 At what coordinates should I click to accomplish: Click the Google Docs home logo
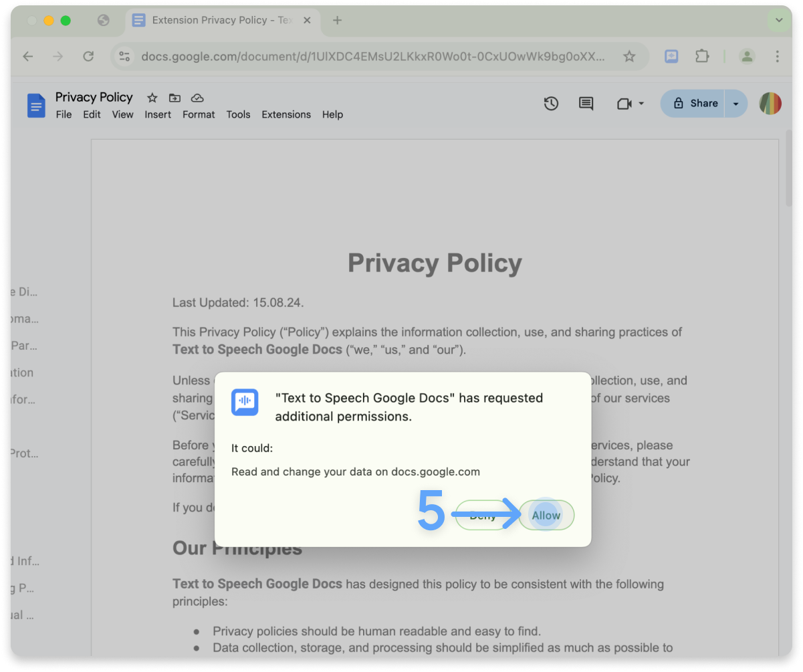pos(36,106)
